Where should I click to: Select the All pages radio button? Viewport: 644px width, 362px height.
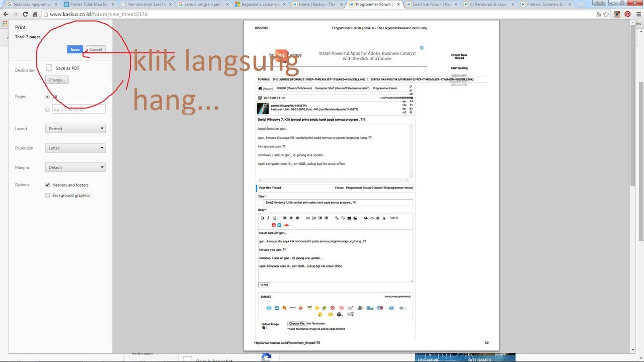pyautogui.click(x=47, y=97)
